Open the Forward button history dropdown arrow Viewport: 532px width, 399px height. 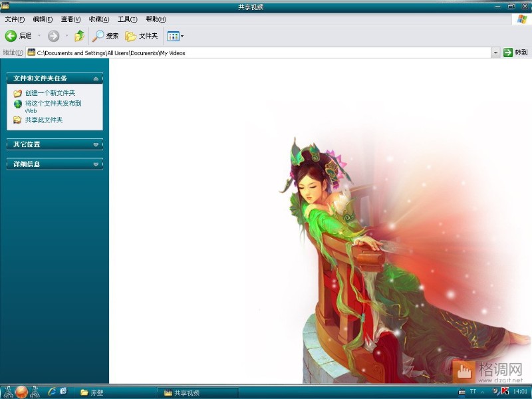pyautogui.click(x=66, y=36)
